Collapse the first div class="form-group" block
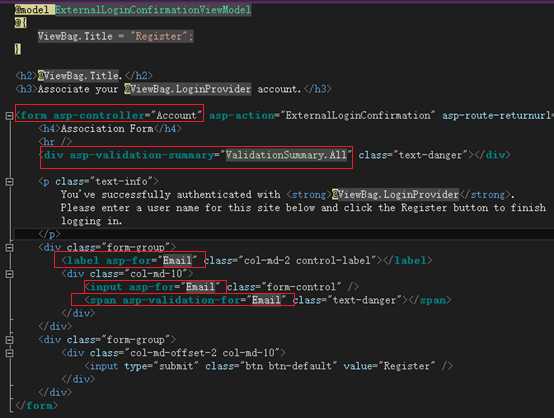Image resolution: width=554 pixels, height=418 pixels. [9, 248]
